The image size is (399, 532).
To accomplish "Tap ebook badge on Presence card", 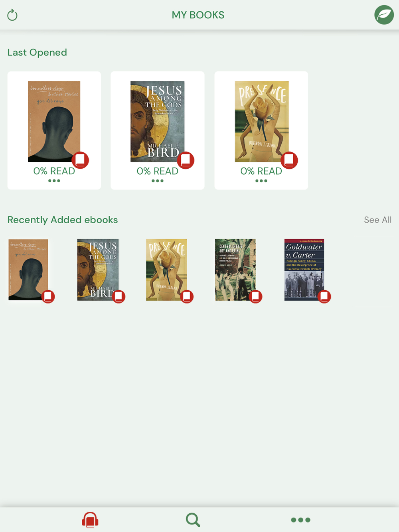I will pos(289,160).
